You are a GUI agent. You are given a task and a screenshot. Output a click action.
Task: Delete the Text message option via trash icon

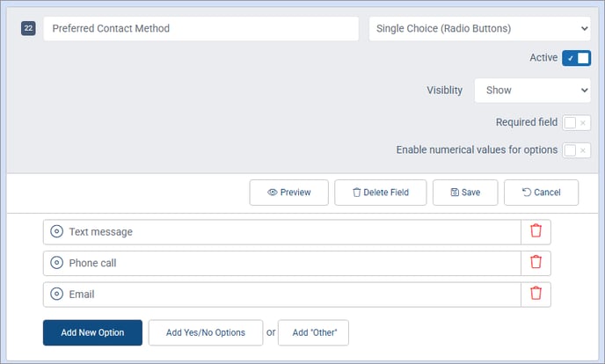(x=536, y=232)
